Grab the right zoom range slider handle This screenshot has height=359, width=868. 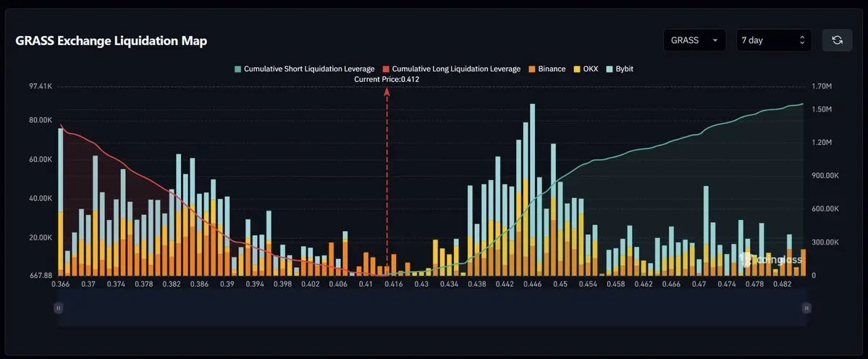coord(806,308)
